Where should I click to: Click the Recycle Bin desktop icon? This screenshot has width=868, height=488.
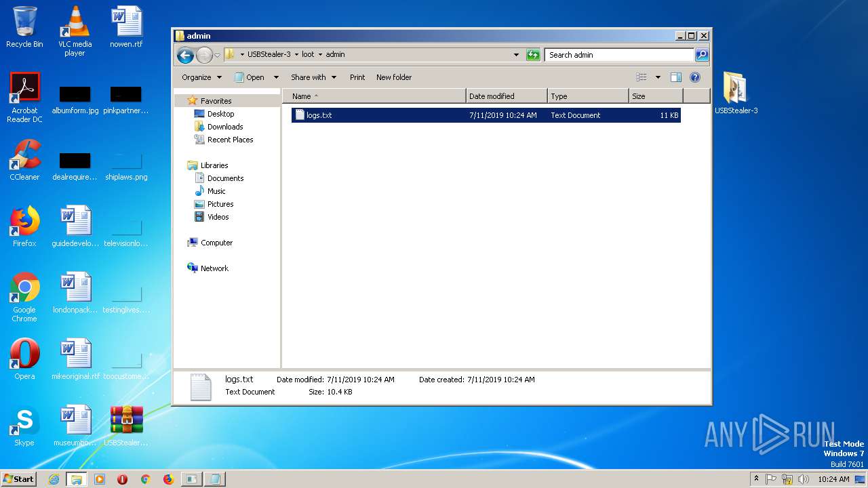pyautogui.click(x=24, y=28)
